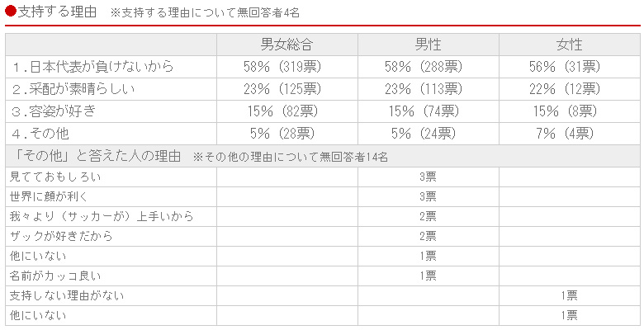This screenshot has height=330, width=644.
Task: Click the red circle bullet beside 支持する理由
Action: [x=10, y=12]
